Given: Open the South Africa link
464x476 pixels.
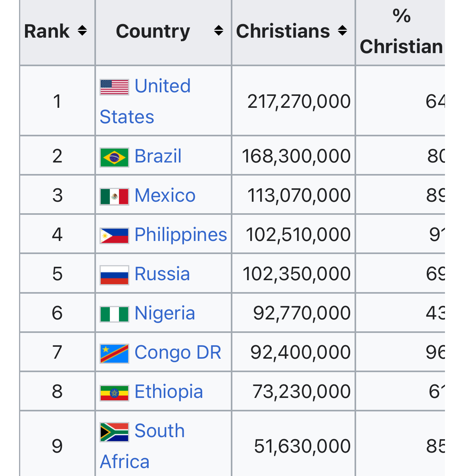Looking at the screenshot, I should click(x=159, y=431).
